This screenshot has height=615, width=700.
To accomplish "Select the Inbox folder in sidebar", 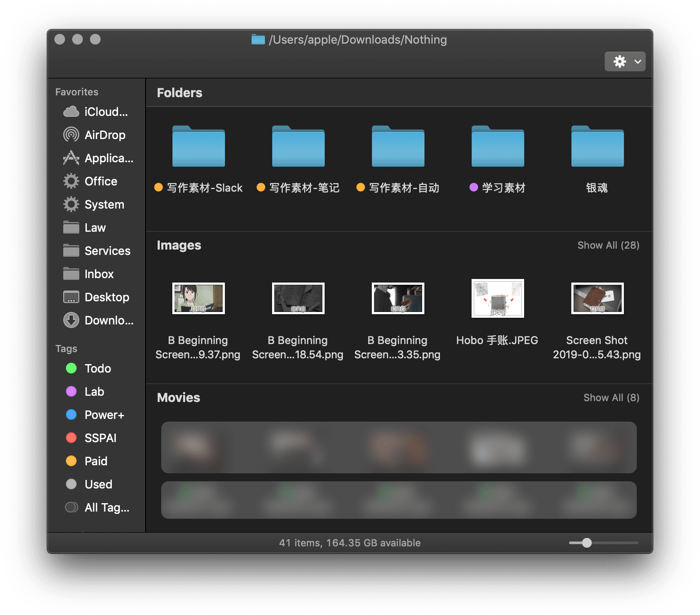I will pos(98,274).
